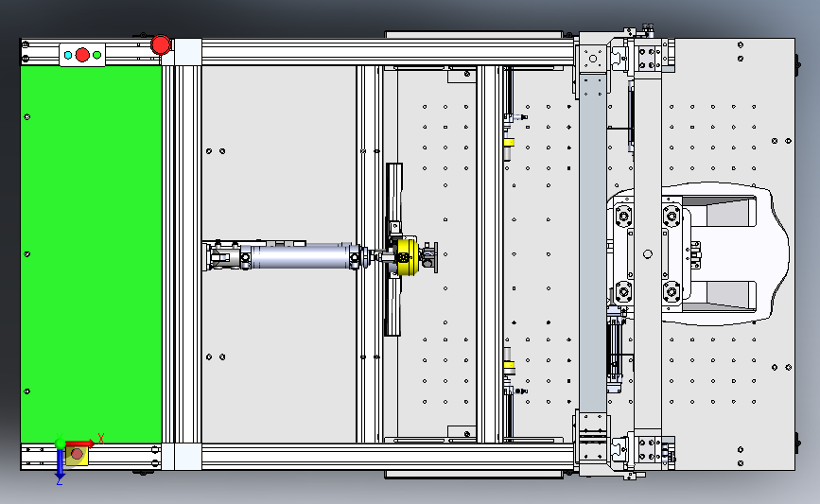Select the bottom-left white corner bracket
The height and width of the screenshot is (504, 820).
[188, 457]
